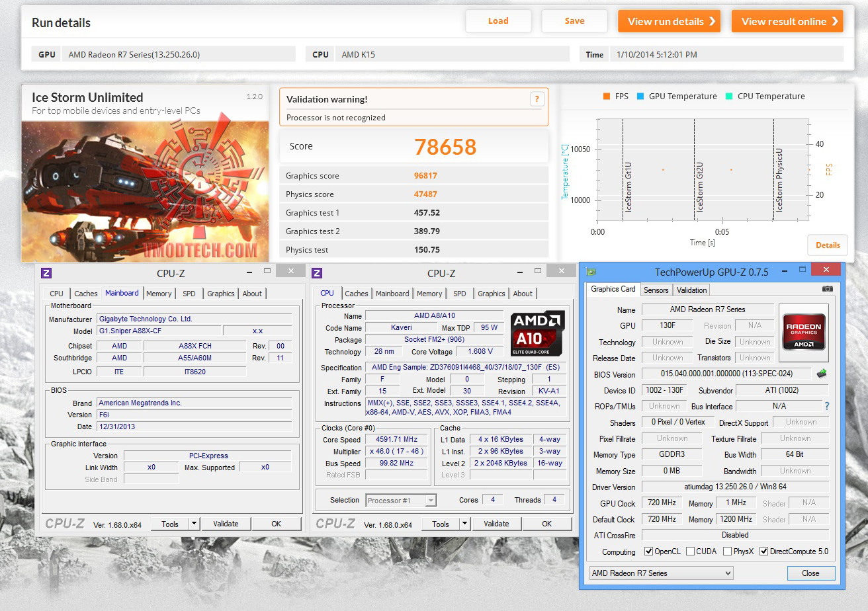The height and width of the screenshot is (611, 868).
Task: Click the Processor is not recognized message
Action: coord(336,118)
